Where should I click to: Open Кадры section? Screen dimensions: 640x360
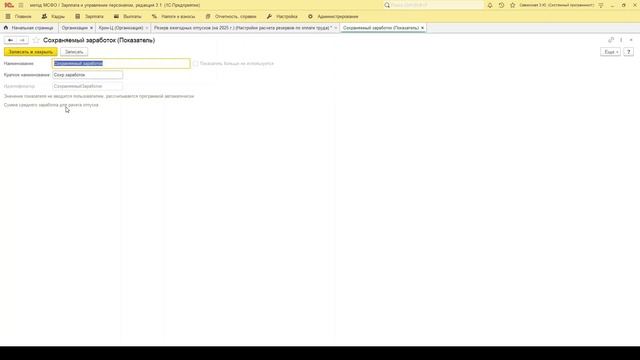(x=53, y=16)
